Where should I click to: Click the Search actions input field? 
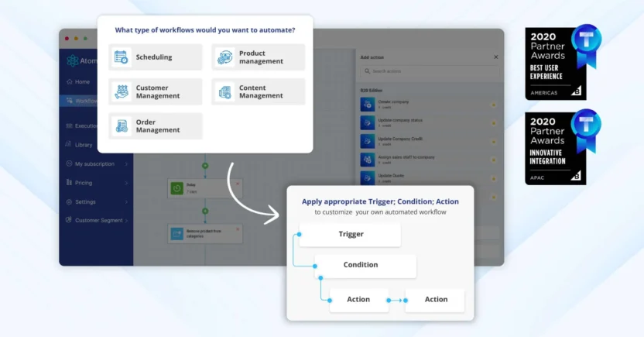430,71
